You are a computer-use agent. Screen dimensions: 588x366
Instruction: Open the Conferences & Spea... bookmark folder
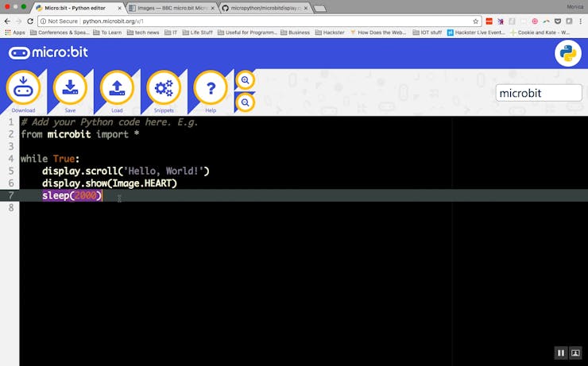tap(60, 33)
